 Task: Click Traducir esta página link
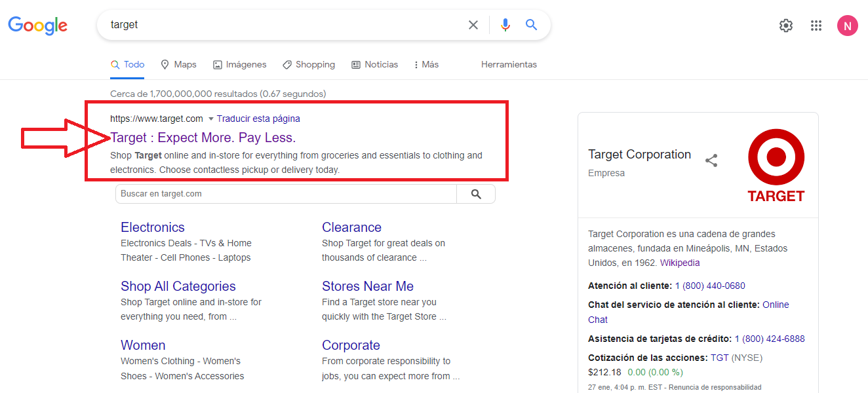pyautogui.click(x=258, y=119)
